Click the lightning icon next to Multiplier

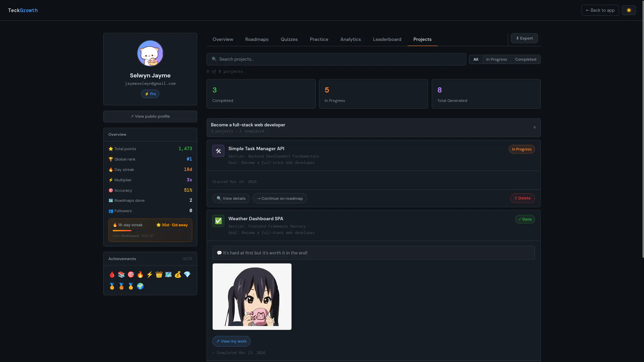(111, 180)
